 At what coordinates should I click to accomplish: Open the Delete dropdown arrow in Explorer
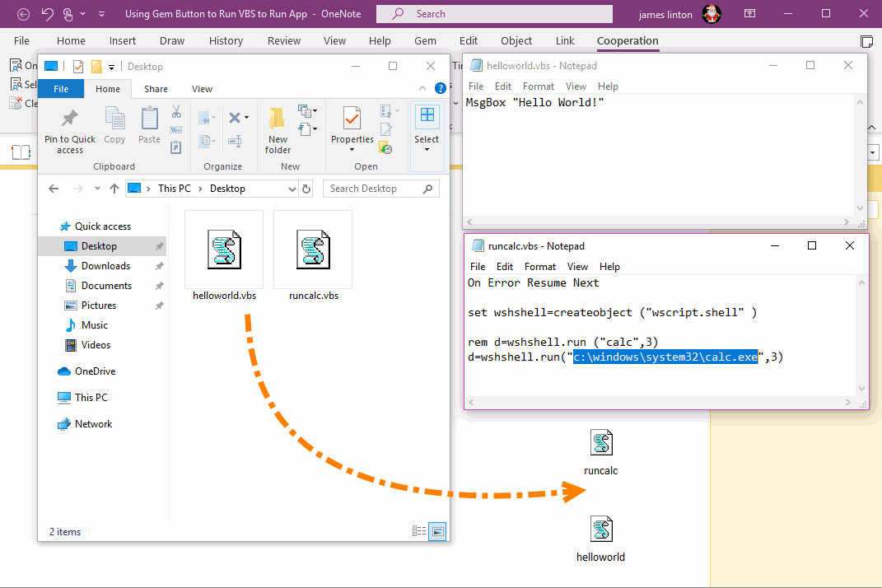point(246,118)
